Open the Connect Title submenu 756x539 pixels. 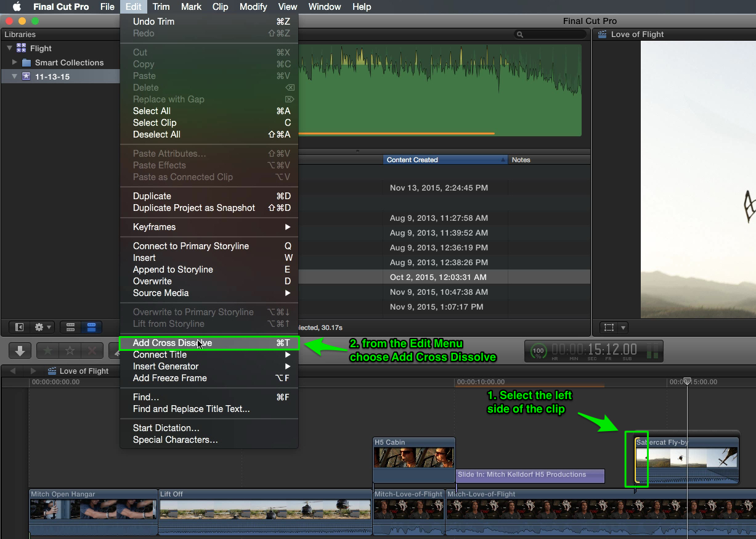point(209,355)
